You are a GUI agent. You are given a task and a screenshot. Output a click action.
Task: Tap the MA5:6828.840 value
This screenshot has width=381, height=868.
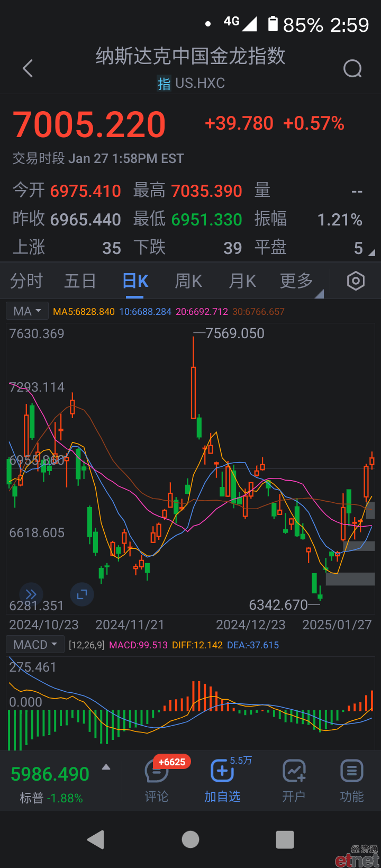tap(84, 312)
